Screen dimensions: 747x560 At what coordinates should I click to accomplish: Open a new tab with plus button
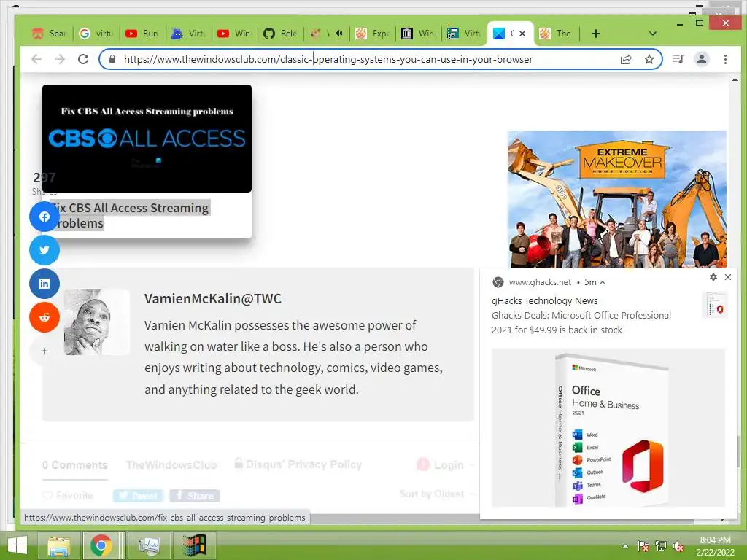click(x=595, y=34)
